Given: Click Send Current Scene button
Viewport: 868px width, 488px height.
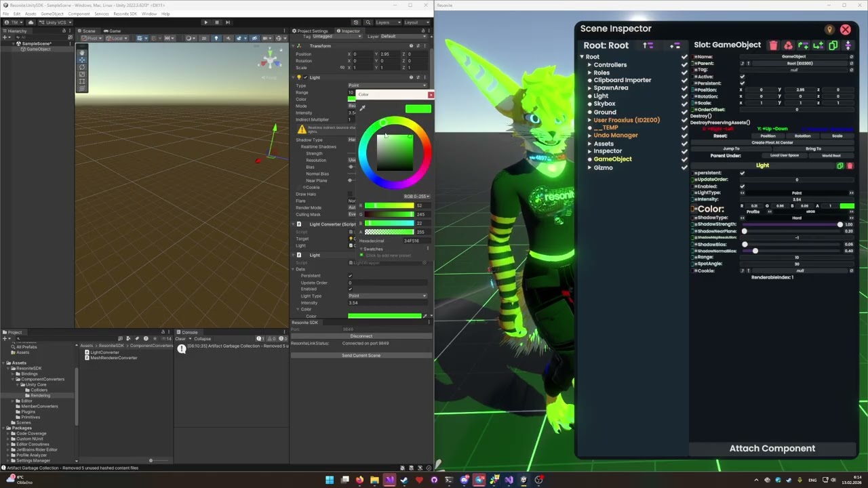Looking at the screenshot, I should click(x=361, y=356).
